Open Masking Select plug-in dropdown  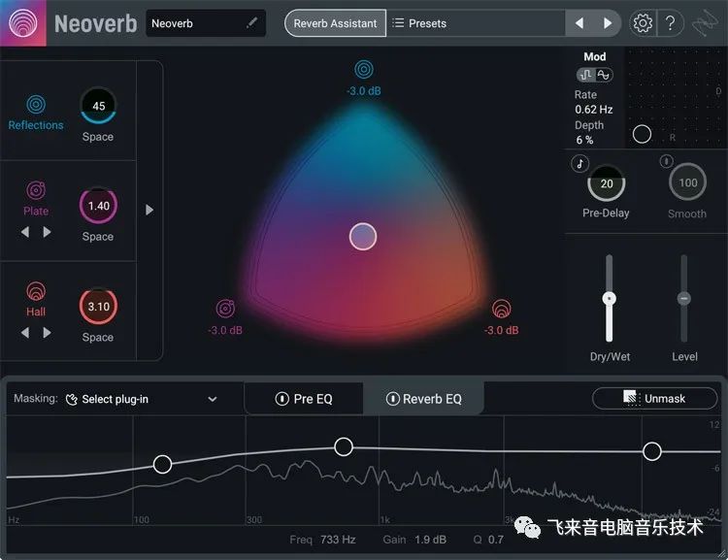click(x=142, y=399)
